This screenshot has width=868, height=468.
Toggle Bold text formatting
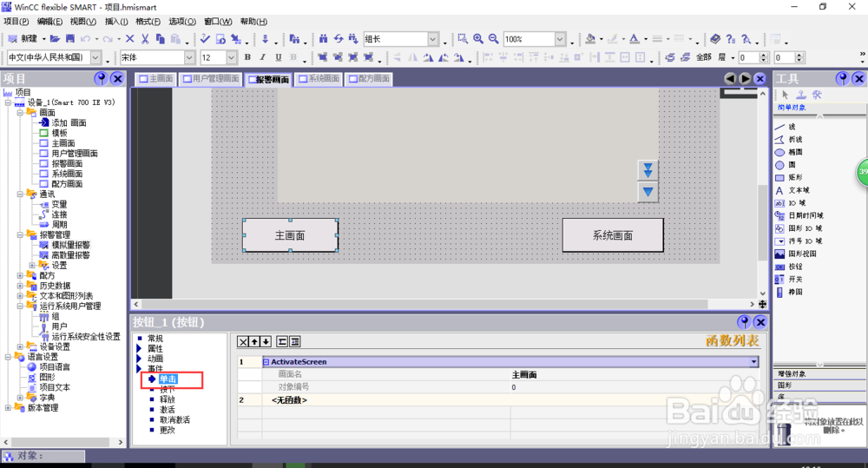point(247,57)
